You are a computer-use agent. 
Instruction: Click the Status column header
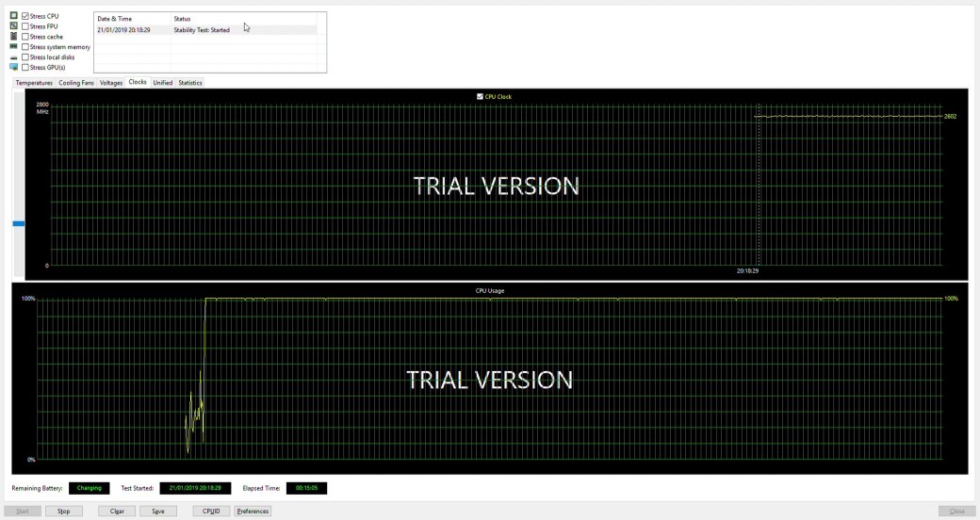point(244,19)
